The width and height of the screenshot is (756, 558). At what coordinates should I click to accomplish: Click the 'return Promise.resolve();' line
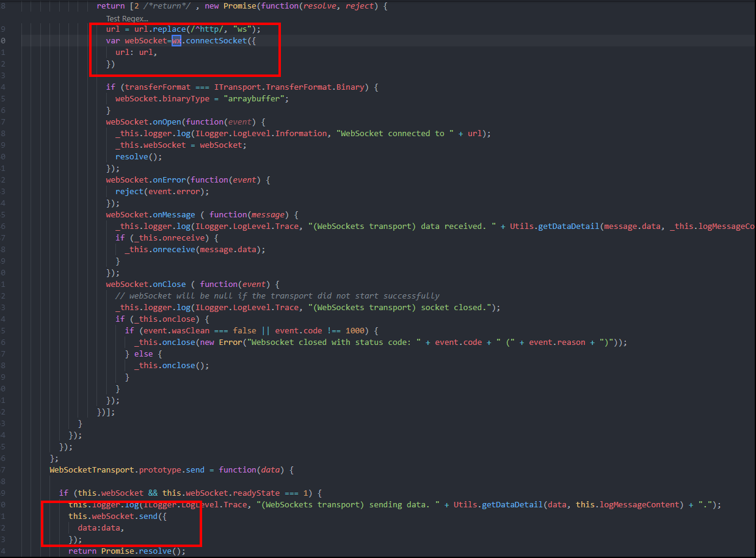127,551
